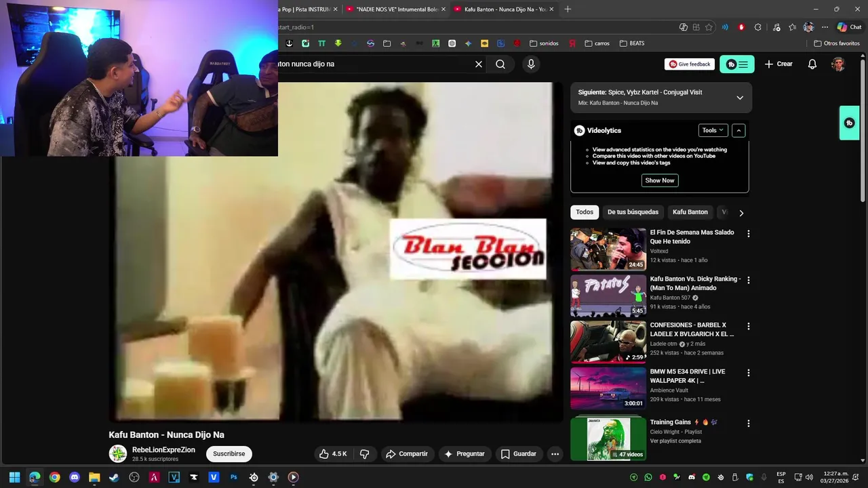Click the Suscribirse button
This screenshot has height=488, width=868.
click(x=229, y=454)
